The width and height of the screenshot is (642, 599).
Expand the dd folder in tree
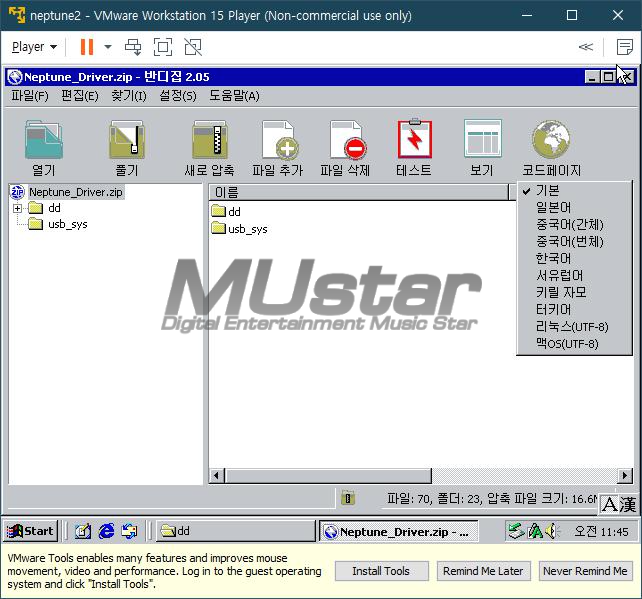pos(17,208)
